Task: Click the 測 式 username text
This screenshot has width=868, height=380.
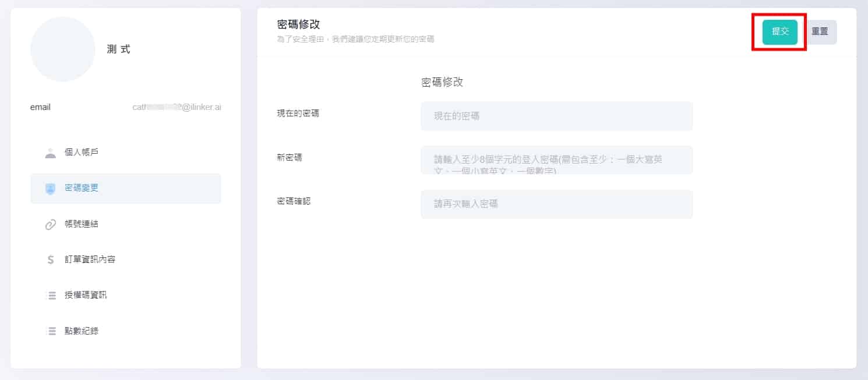Action: (119, 49)
